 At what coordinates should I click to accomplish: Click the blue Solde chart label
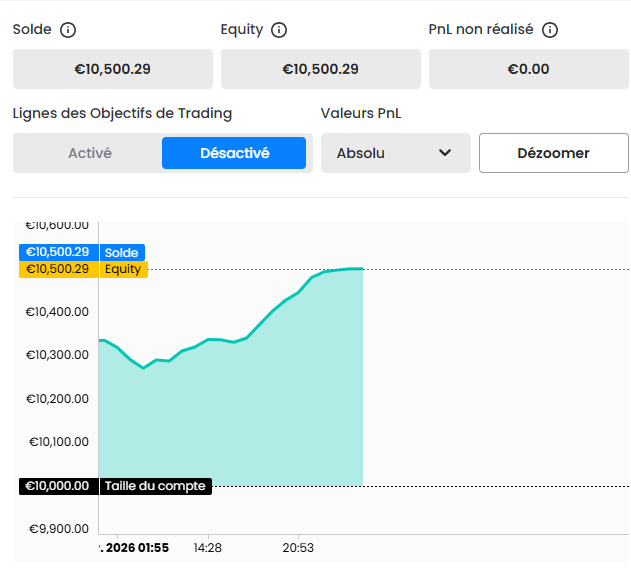pyautogui.click(x=122, y=252)
